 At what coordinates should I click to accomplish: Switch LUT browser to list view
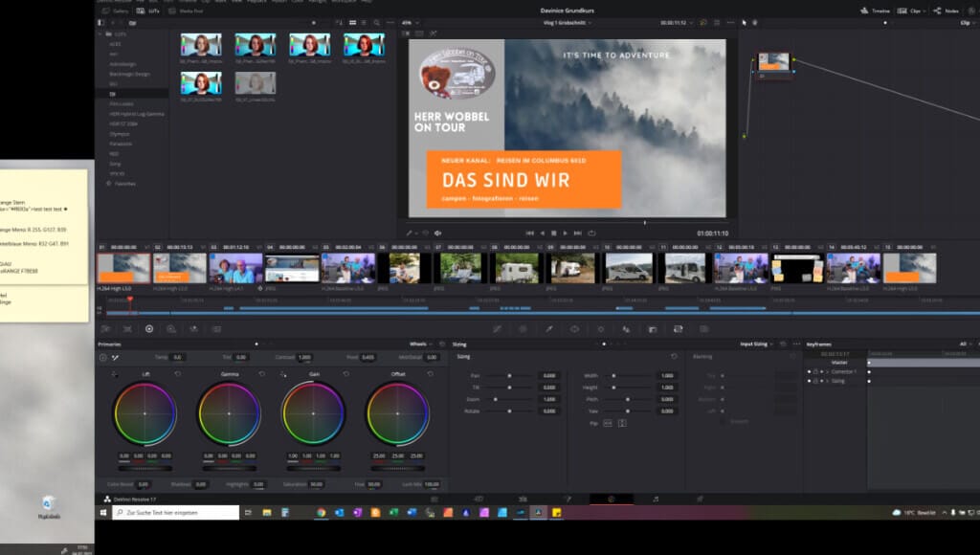pos(364,23)
